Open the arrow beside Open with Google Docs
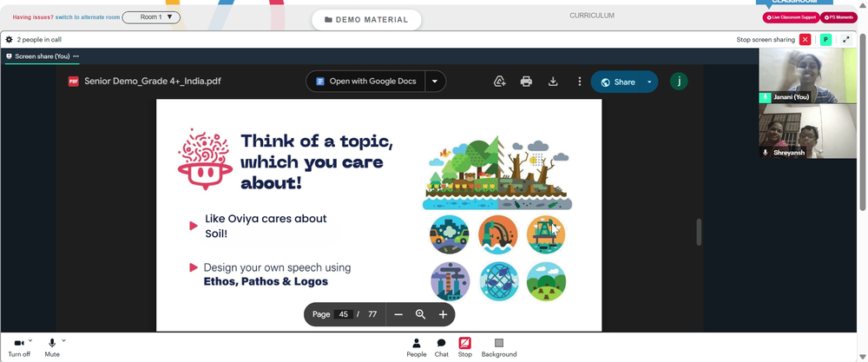 [x=435, y=82]
